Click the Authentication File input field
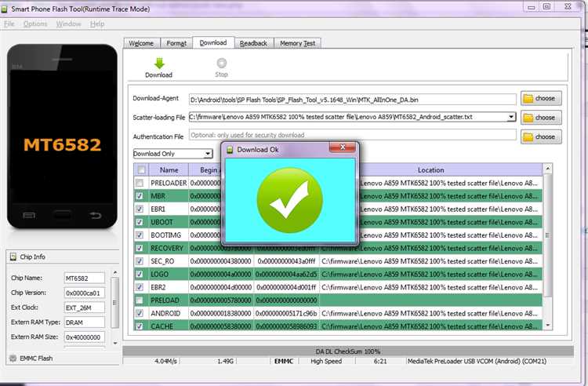 point(353,136)
